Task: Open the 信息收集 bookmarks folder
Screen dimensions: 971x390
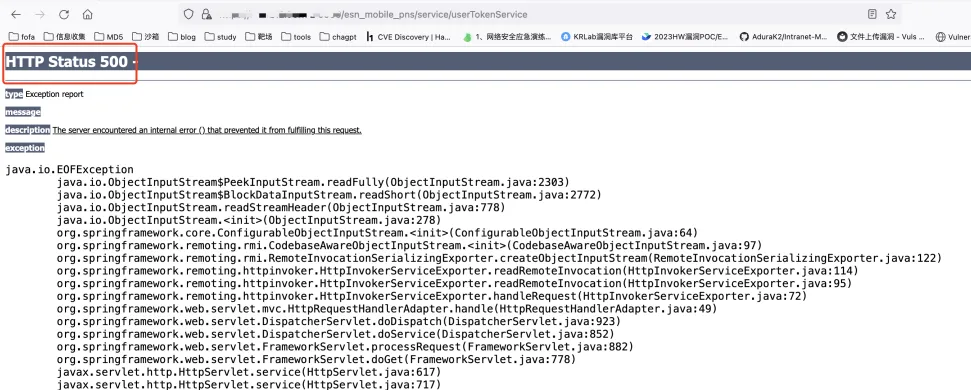Action: (64, 37)
